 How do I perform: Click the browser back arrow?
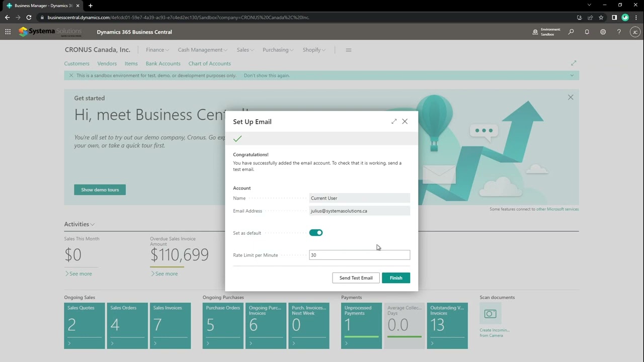pos(7,17)
